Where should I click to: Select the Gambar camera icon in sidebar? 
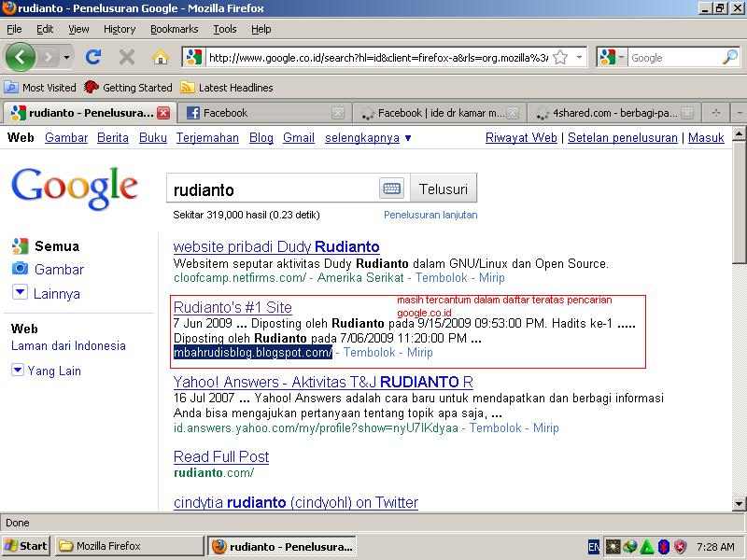pyautogui.click(x=20, y=269)
